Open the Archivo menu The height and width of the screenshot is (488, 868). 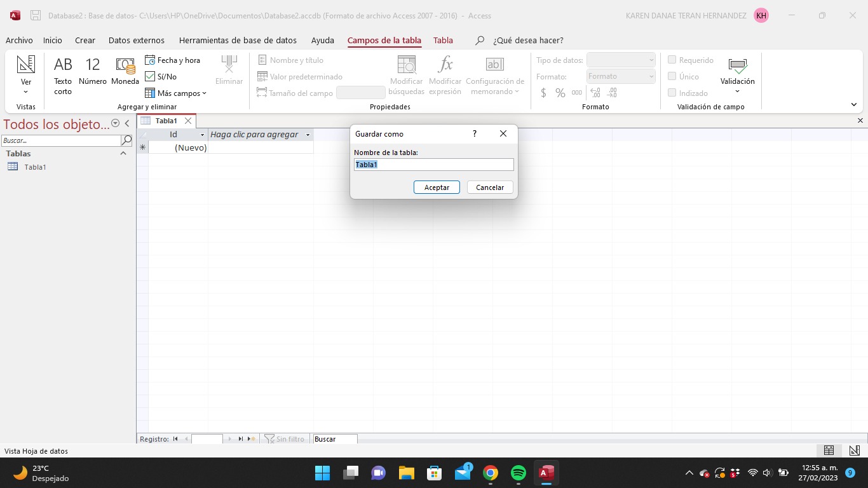19,40
